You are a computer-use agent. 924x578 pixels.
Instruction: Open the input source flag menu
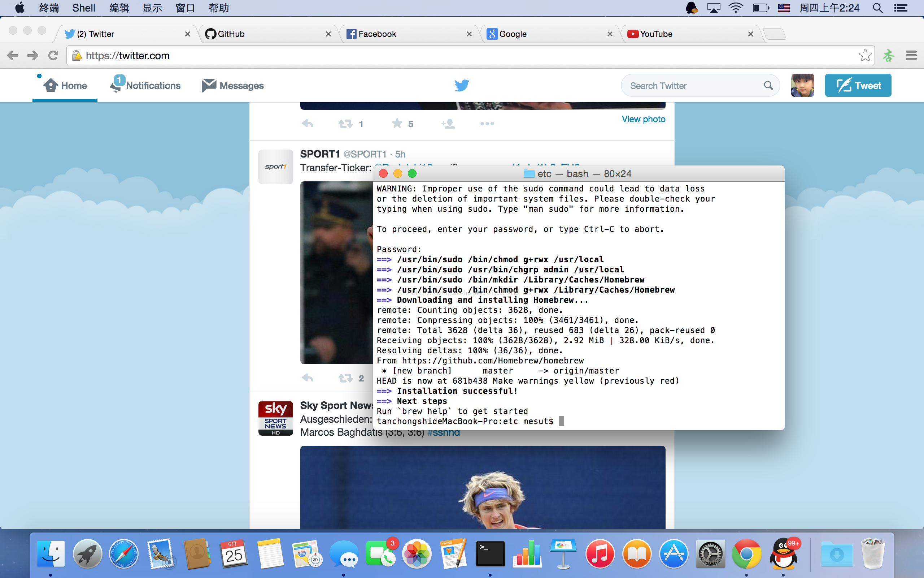pos(784,8)
